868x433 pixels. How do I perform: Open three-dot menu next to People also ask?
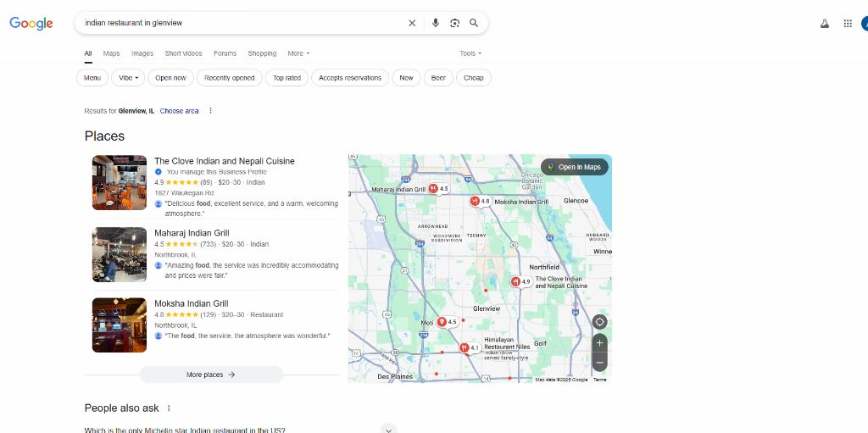click(x=169, y=408)
